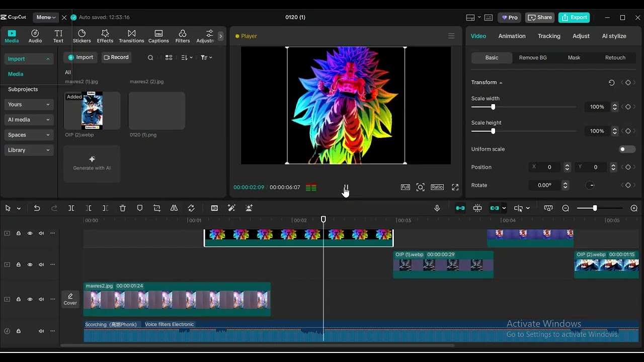Screen dimensions: 644x362
Task: Click the timeline zoom slider
Action: click(600, 208)
